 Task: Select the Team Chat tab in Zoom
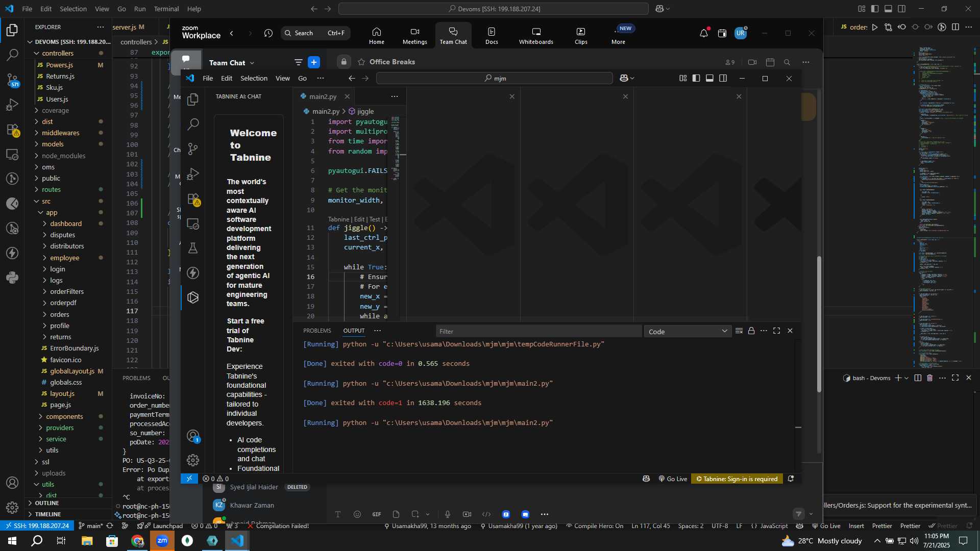click(x=453, y=36)
